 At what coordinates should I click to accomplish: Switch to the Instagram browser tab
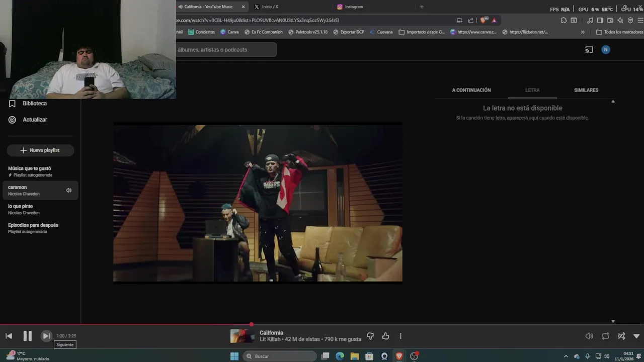(x=354, y=7)
